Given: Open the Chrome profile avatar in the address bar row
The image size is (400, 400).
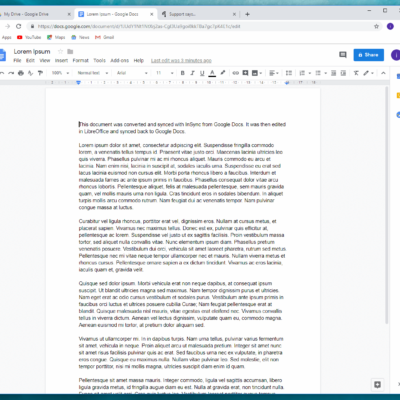Looking at the screenshot, I should pos(390,26).
